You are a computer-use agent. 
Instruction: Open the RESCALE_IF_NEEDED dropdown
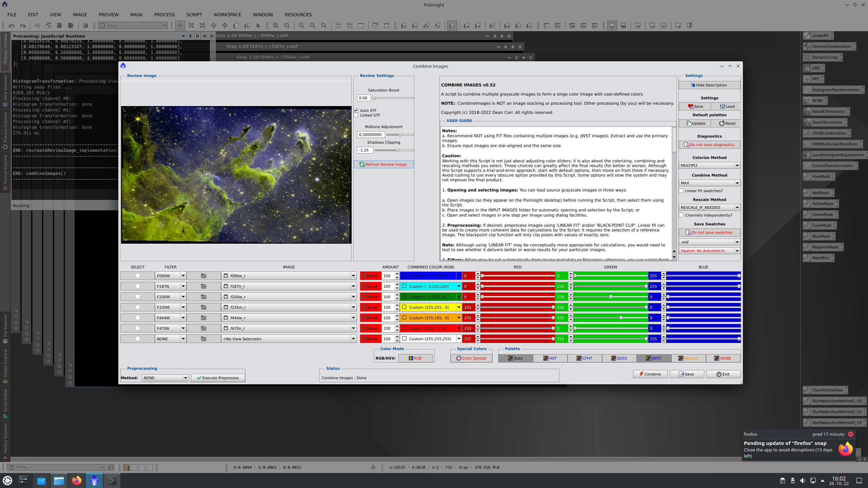710,207
